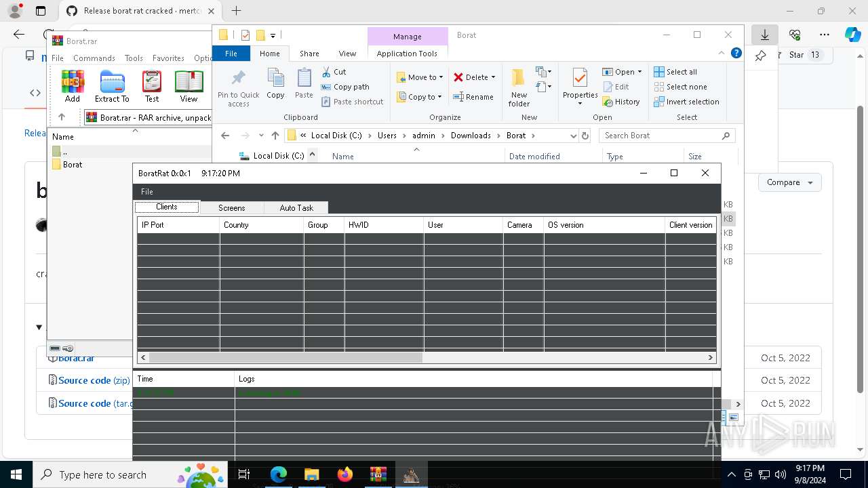Switch to Explorer View tab
Screen dimensions: 868x488
click(347, 54)
